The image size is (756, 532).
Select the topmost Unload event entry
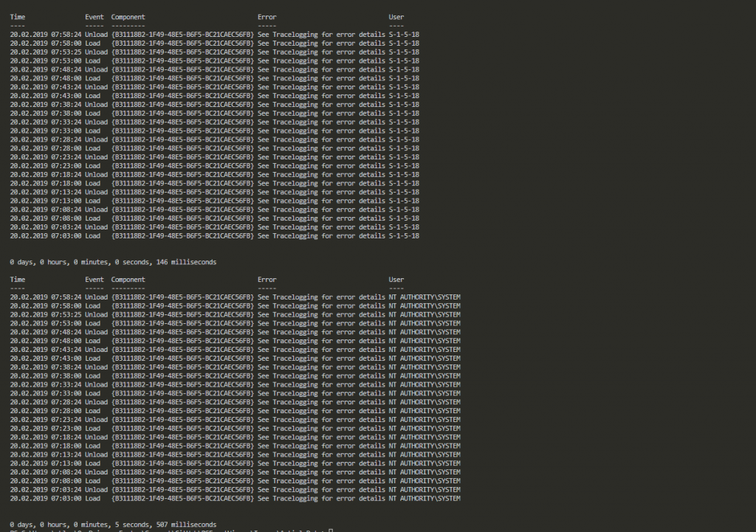coord(95,34)
